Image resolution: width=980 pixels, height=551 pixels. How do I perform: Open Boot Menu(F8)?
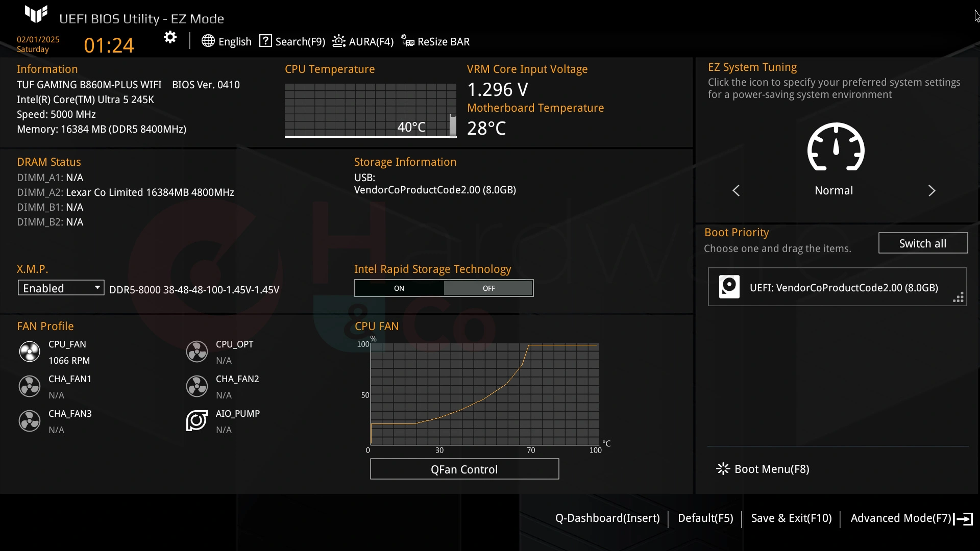[x=763, y=469]
